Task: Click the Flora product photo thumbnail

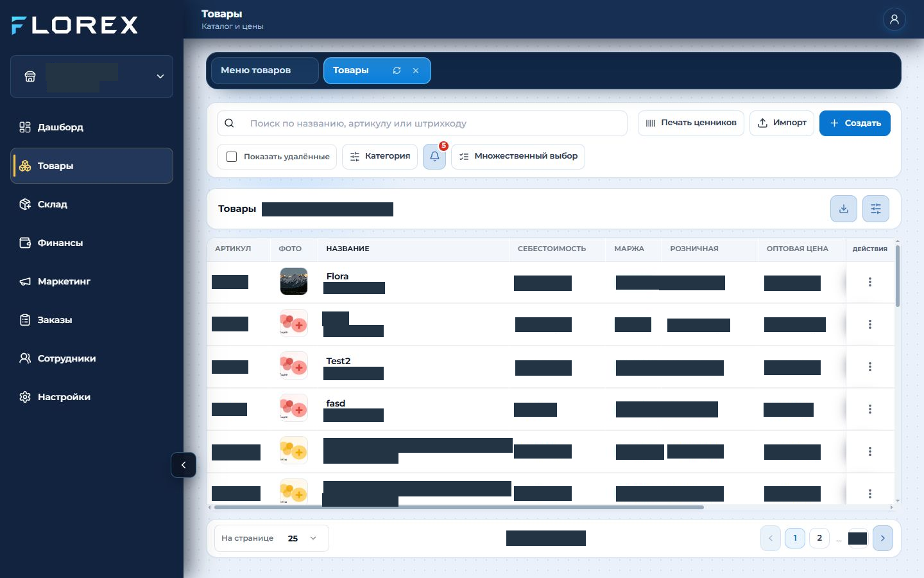Action: pyautogui.click(x=294, y=281)
